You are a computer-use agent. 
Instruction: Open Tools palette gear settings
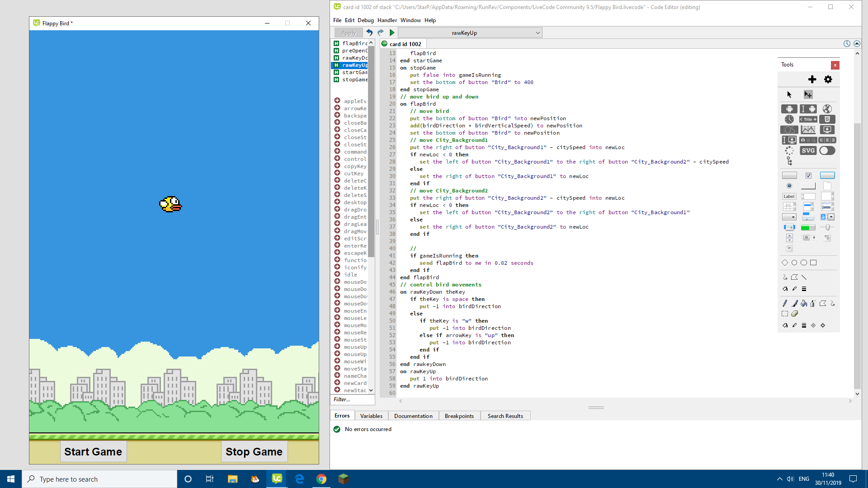[828, 80]
